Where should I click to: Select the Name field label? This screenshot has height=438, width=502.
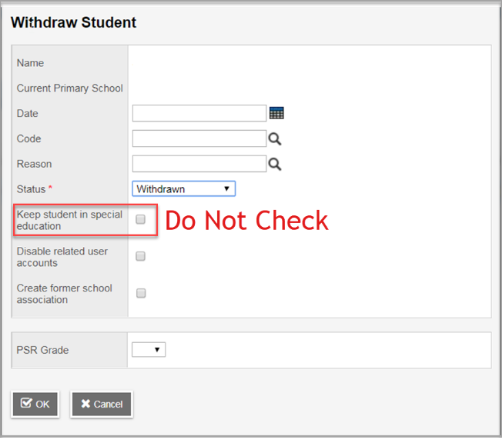pyautogui.click(x=30, y=63)
